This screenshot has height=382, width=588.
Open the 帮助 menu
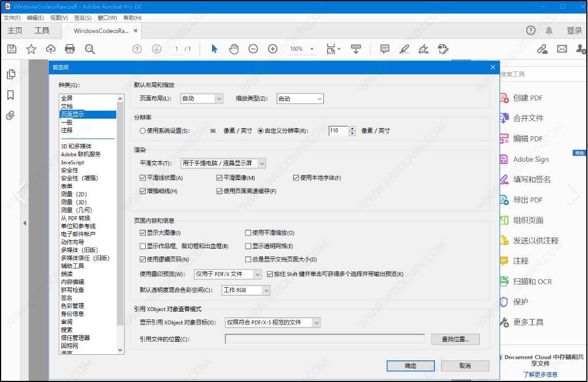(133, 17)
